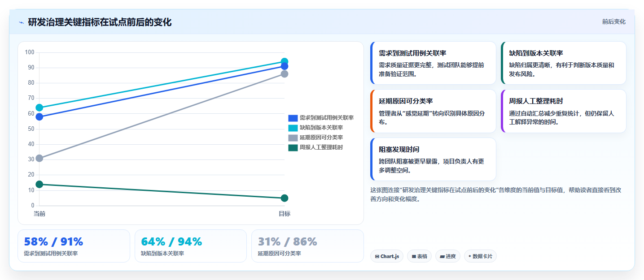This screenshot has width=644, height=280.
Task: Toggle the 延期原因可分类率 legend swatch
Action: 293,138
